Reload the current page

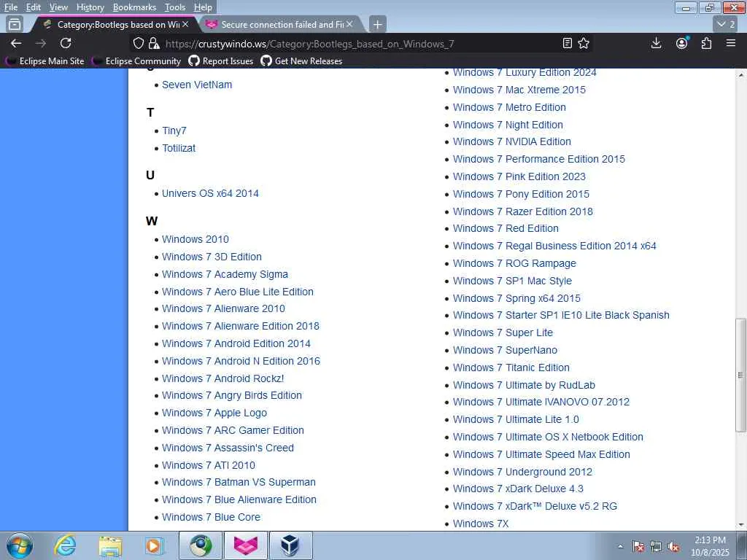[x=66, y=43]
